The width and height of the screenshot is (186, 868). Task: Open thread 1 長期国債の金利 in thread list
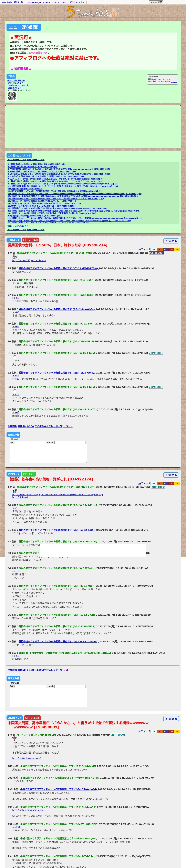click(36, 164)
